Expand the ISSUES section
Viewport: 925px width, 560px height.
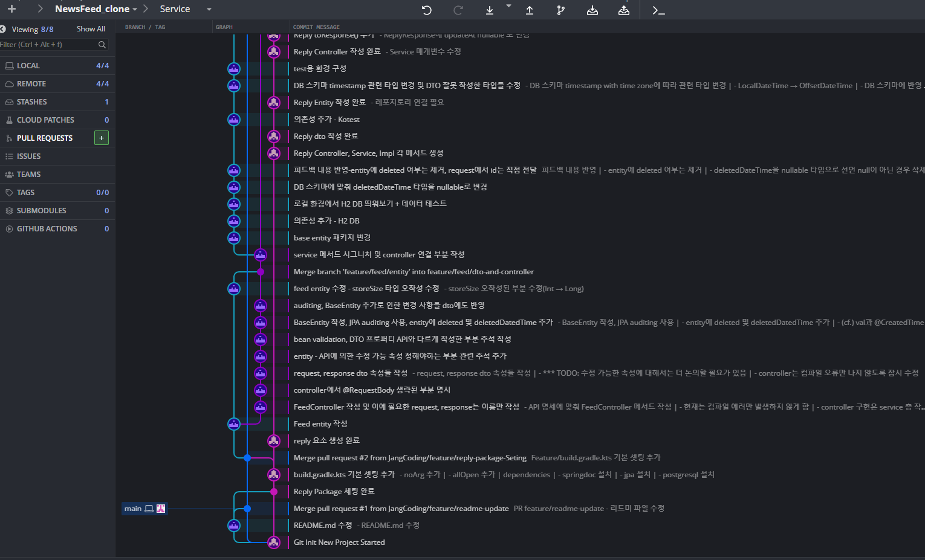(57, 156)
